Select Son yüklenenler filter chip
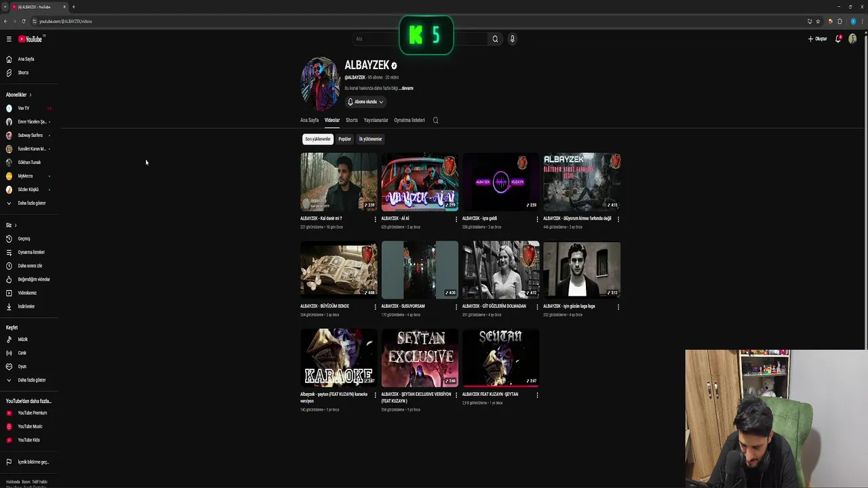 [317, 139]
